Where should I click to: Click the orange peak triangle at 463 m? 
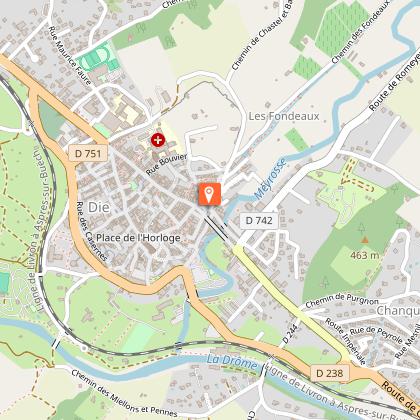365,239
